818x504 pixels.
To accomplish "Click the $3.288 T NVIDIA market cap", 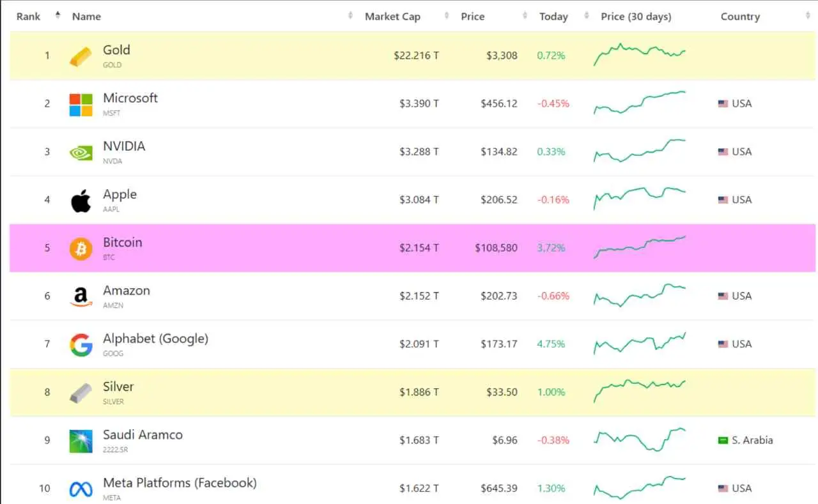I will [419, 152].
